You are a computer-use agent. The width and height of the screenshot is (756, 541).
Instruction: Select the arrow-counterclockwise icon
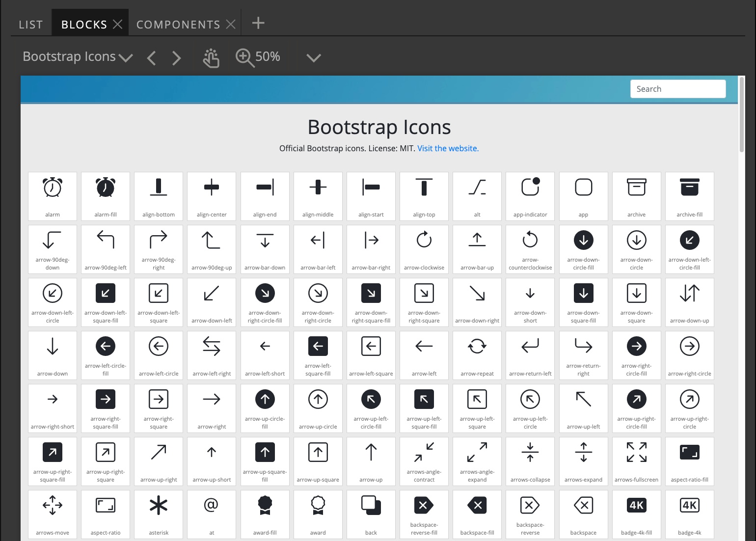pyautogui.click(x=530, y=249)
